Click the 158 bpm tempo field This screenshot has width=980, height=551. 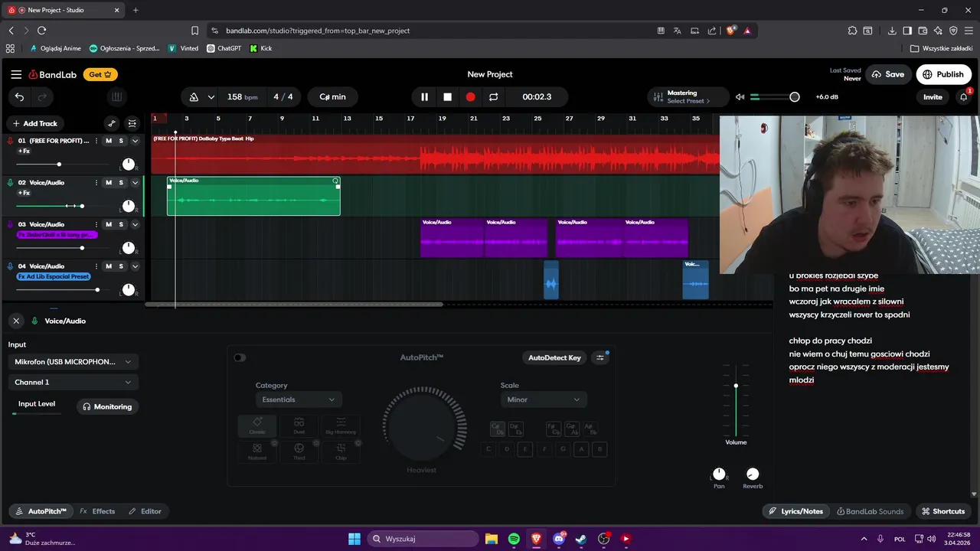pyautogui.click(x=242, y=97)
